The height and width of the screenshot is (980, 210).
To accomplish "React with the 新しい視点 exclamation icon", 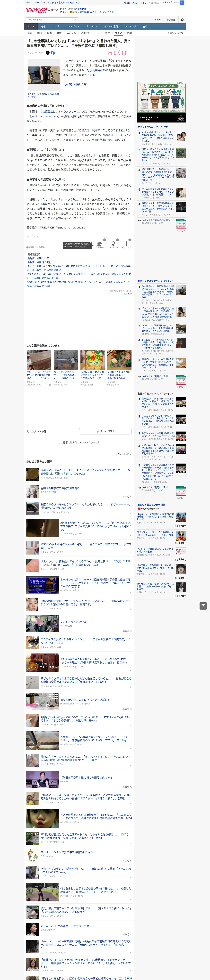I will 127,244.
